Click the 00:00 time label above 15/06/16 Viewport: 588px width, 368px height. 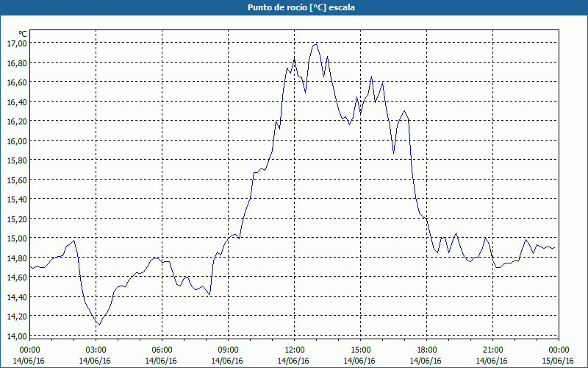pos(559,350)
